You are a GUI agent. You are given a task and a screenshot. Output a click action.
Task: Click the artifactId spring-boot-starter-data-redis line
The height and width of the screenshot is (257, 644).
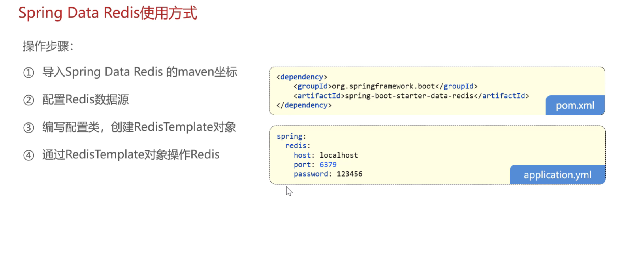point(411,96)
